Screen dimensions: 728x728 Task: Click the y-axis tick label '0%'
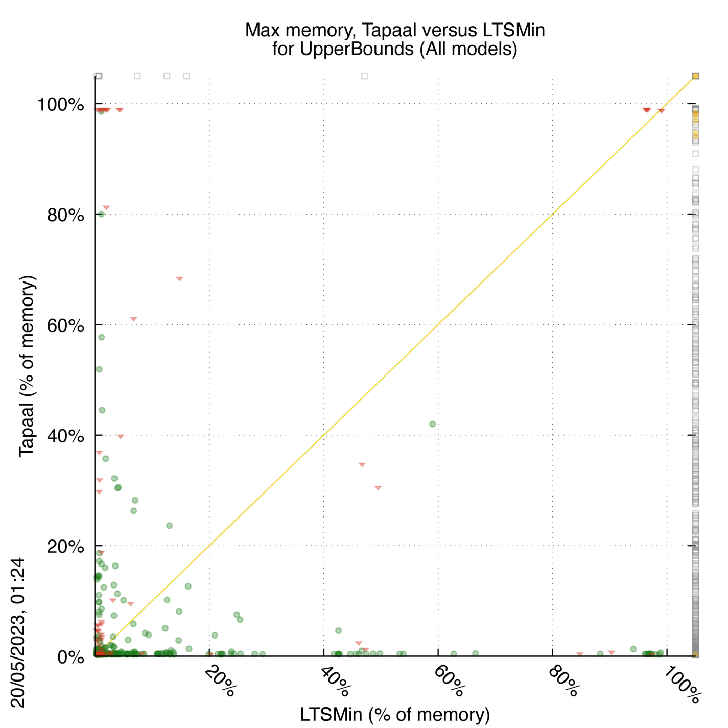click(71, 657)
